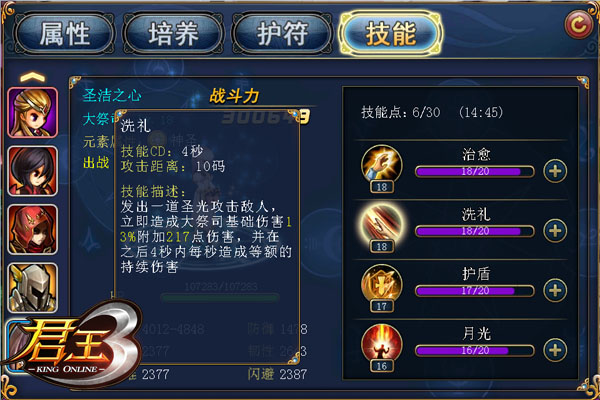Viewport: 600px width, 400px height.
Task: Switch to the 属性 tab
Action: 64,33
